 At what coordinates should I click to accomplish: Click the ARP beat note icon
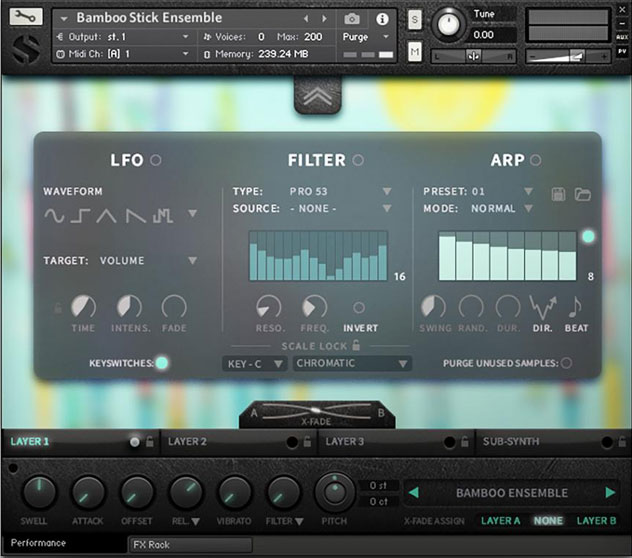pos(575,307)
